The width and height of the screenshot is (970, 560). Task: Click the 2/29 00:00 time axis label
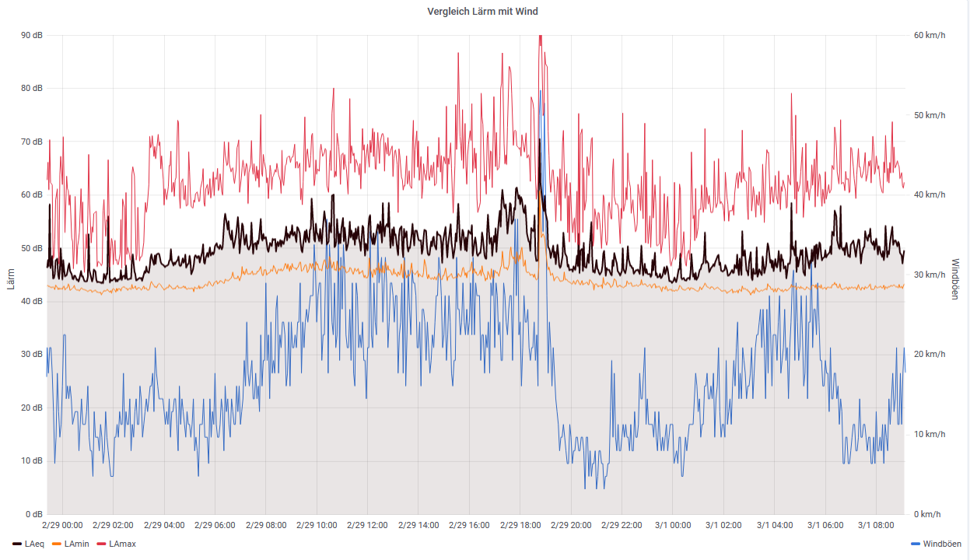tap(62, 525)
